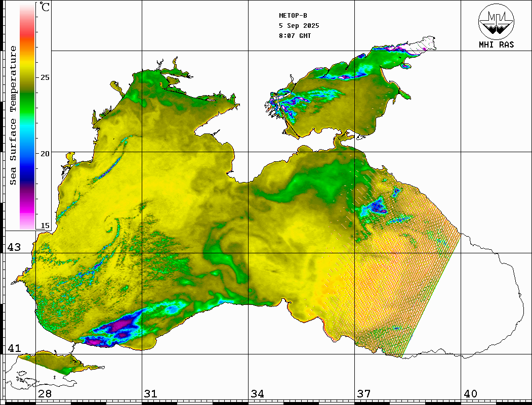532x405 pixels.
Task: Click the '15' tick on the color scale
Action: pyautogui.click(x=45, y=226)
